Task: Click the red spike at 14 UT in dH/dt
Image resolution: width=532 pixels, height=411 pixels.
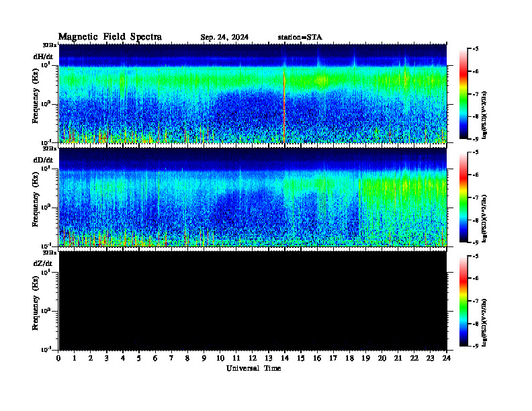Action: click(x=284, y=105)
